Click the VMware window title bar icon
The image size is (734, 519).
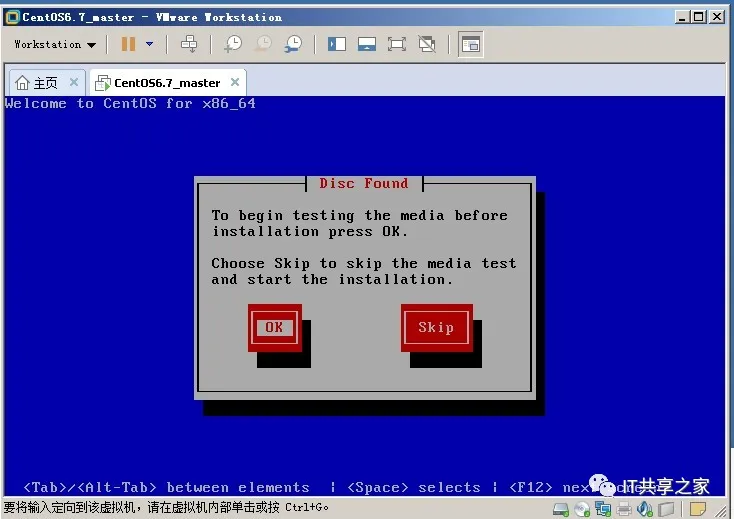12,17
